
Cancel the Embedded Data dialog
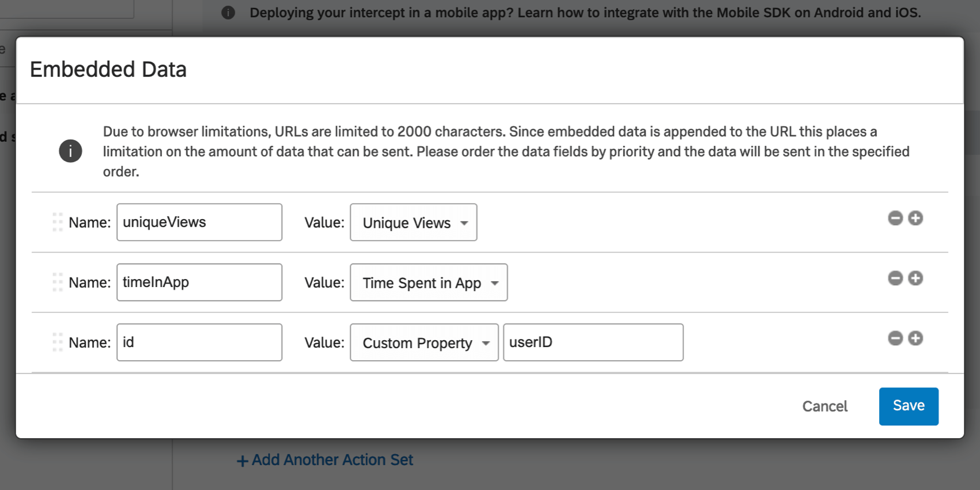(x=824, y=406)
